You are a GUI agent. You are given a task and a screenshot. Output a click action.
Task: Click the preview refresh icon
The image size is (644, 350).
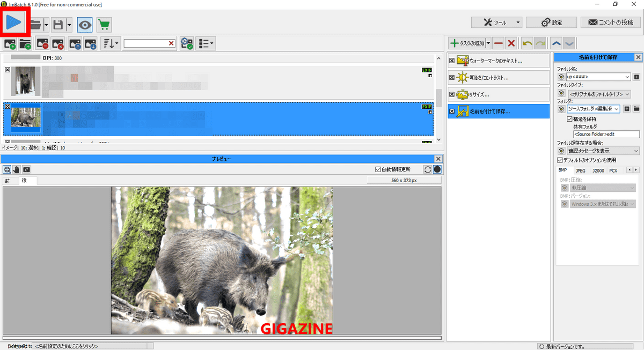428,169
